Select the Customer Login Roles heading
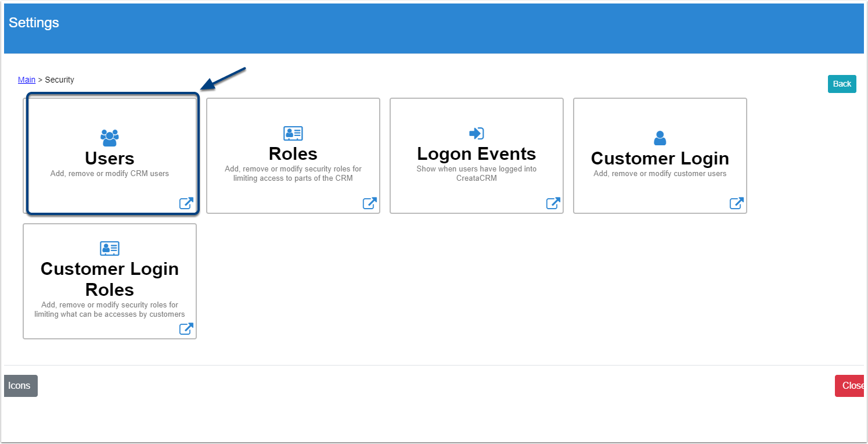Viewport: 868px width, 444px height. tap(110, 280)
